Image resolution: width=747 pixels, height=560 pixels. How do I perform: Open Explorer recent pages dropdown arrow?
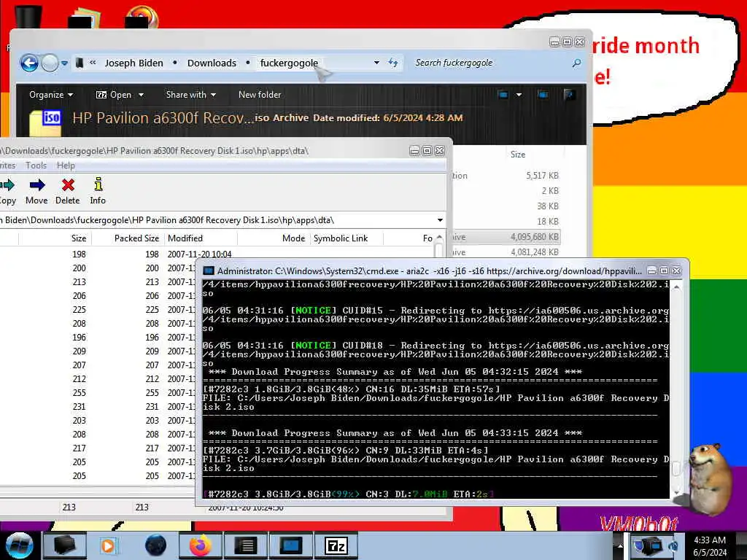pyautogui.click(x=64, y=63)
